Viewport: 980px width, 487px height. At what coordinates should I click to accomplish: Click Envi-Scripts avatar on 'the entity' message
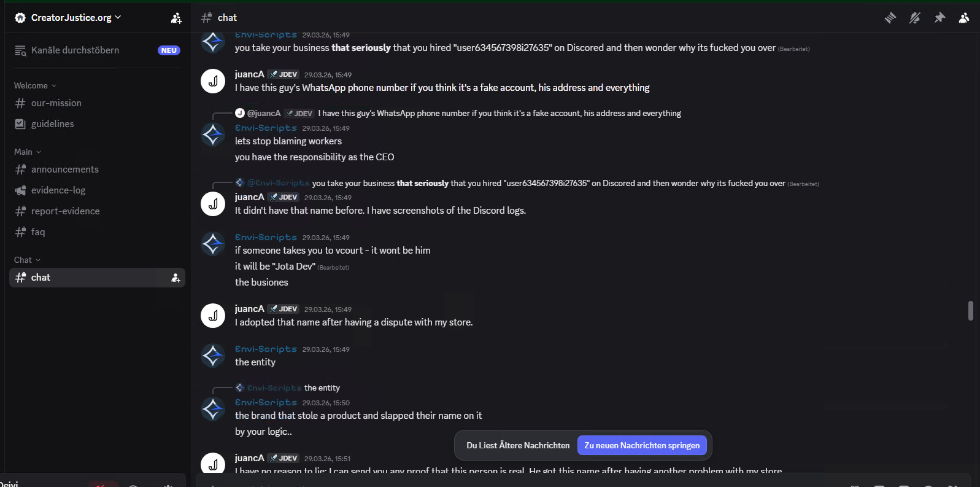tap(213, 356)
